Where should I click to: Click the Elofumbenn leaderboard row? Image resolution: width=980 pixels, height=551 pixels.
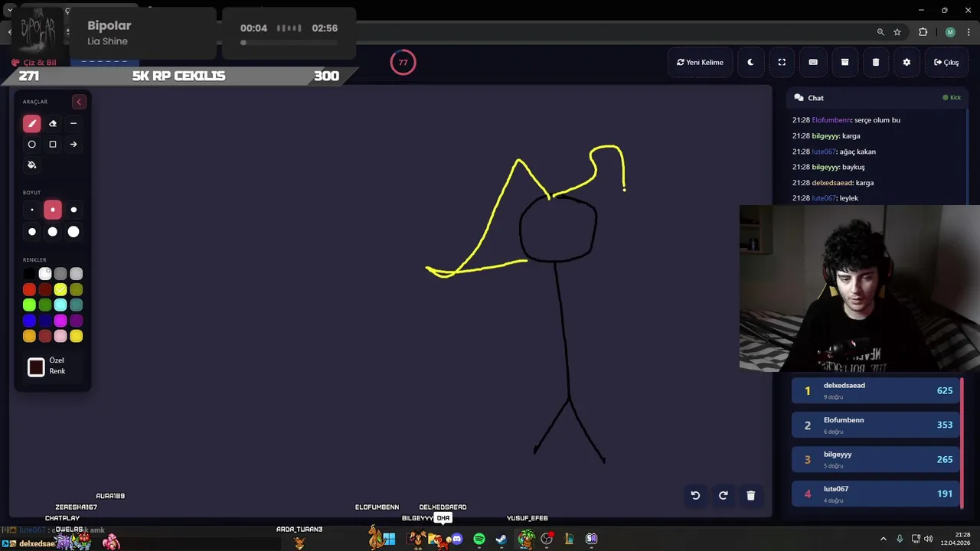coord(877,425)
